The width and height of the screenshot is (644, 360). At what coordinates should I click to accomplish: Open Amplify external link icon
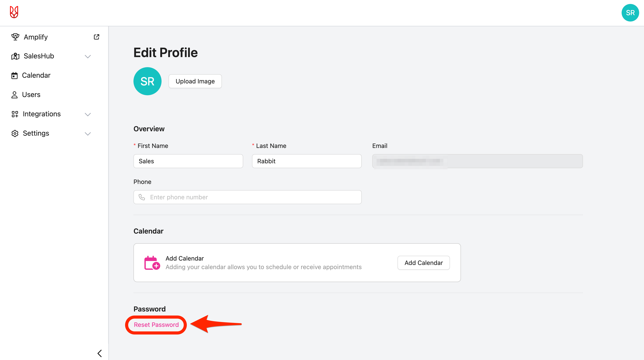coord(97,37)
